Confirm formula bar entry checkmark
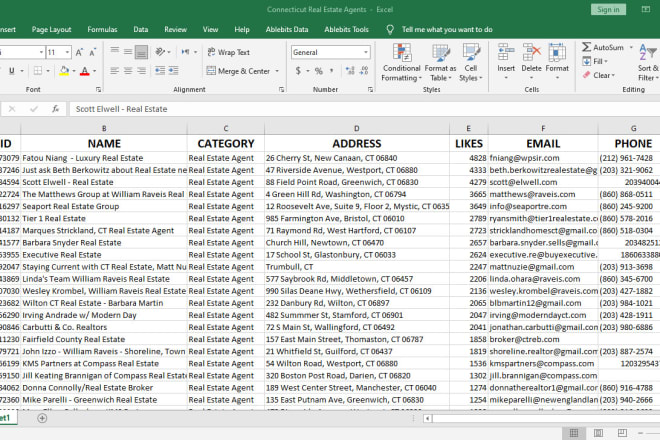This screenshot has width=660, height=440. coord(34,109)
